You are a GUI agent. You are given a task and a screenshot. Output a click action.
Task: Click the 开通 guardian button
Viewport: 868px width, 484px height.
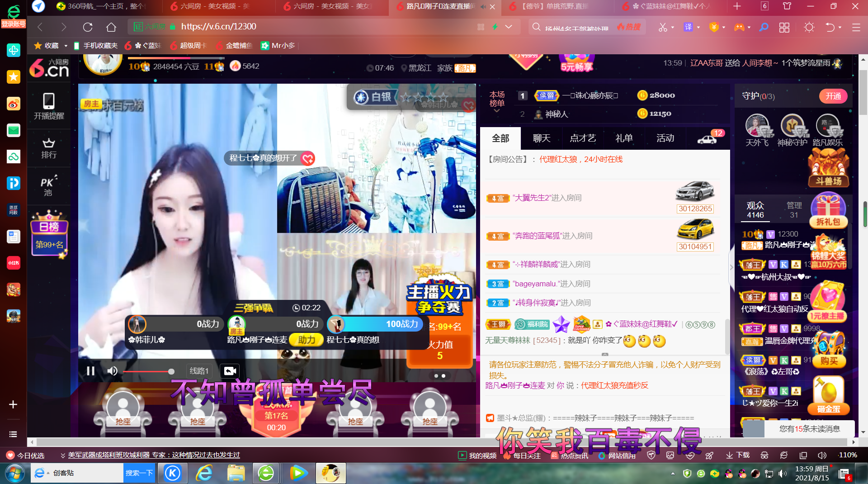pyautogui.click(x=833, y=96)
